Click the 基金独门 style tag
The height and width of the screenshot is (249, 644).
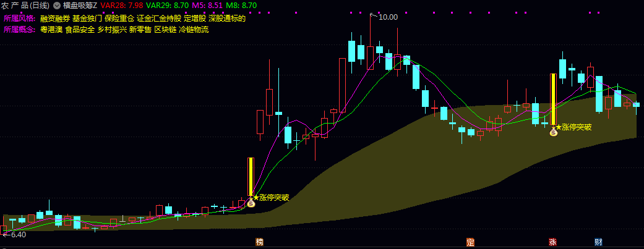coord(87,19)
